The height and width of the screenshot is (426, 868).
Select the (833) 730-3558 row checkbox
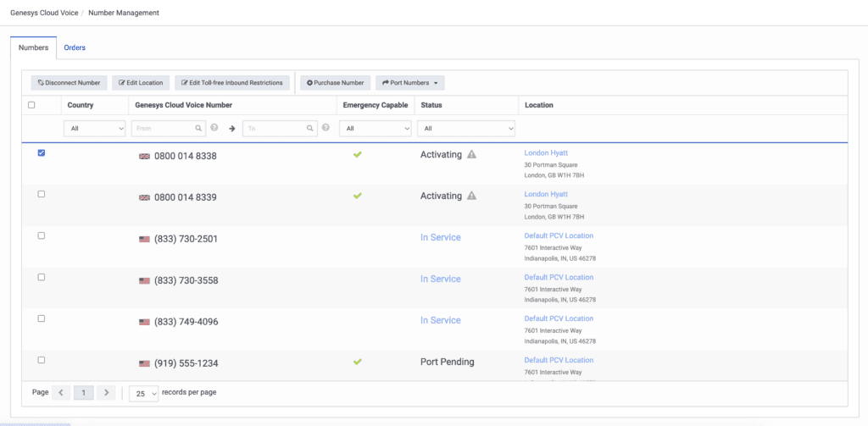(x=42, y=277)
